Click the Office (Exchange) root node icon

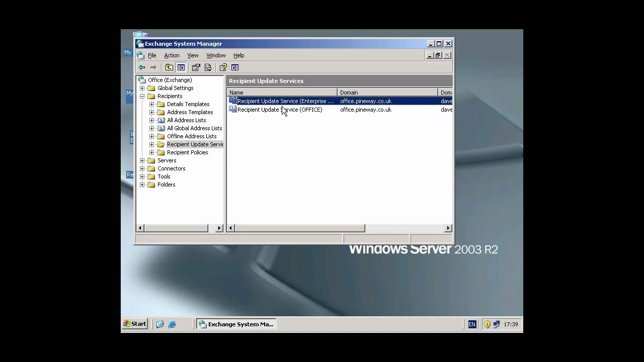[x=142, y=80]
